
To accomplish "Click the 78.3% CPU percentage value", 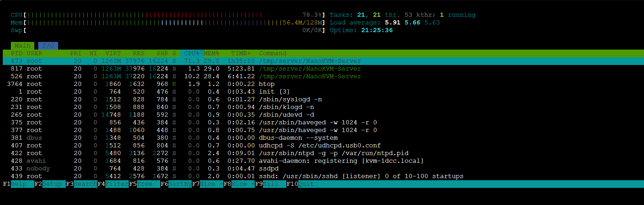I will [x=312, y=15].
